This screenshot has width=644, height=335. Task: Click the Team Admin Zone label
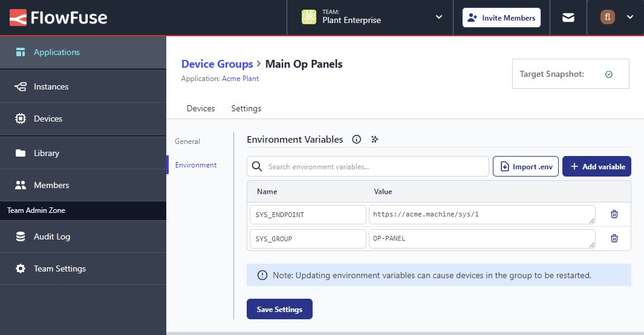point(36,210)
